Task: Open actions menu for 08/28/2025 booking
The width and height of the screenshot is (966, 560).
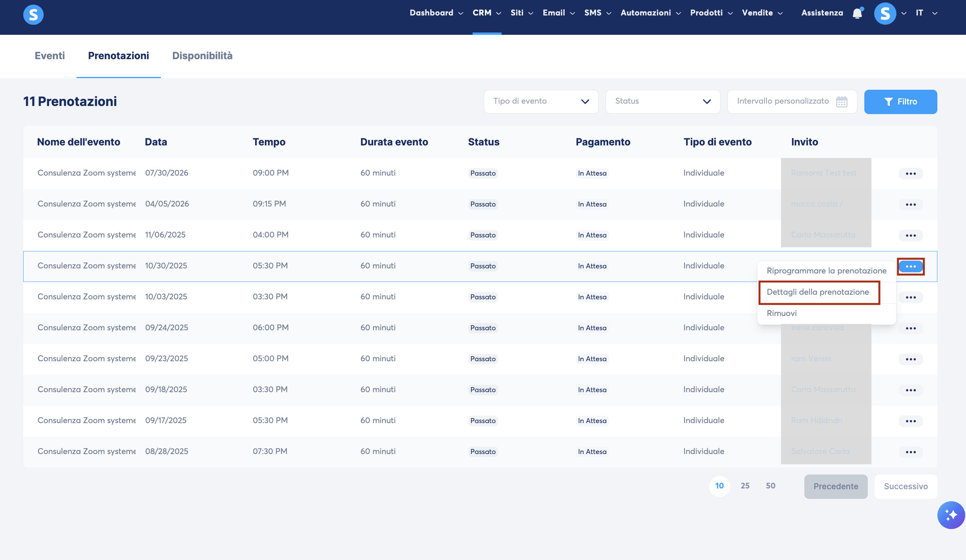Action: coord(911,452)
